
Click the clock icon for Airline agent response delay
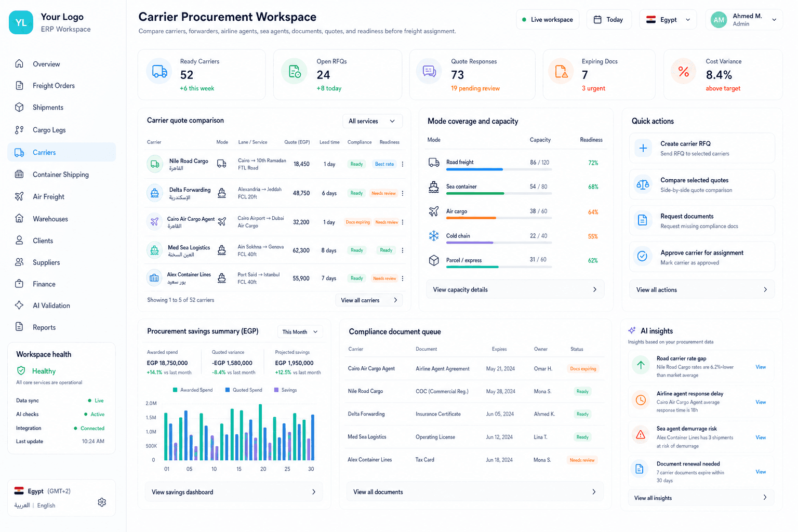pos(641,400)
